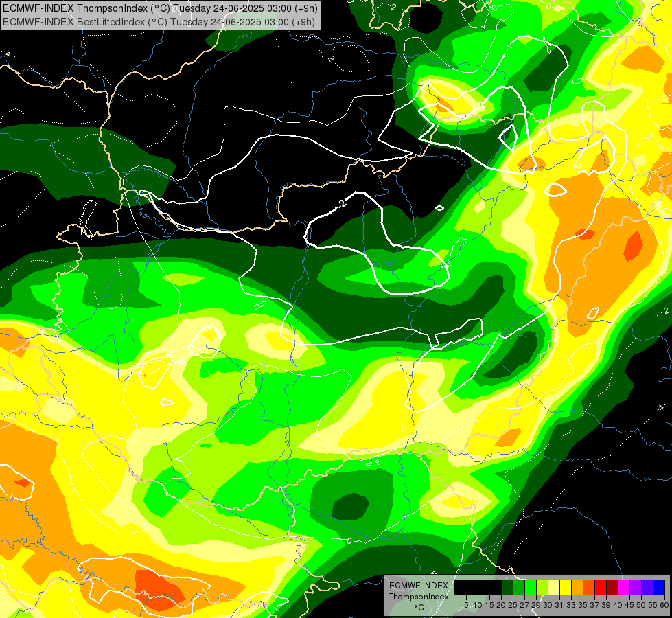Click legend tick label 31
The width and height of the screenshot is (672, 618).
point(559,605)
